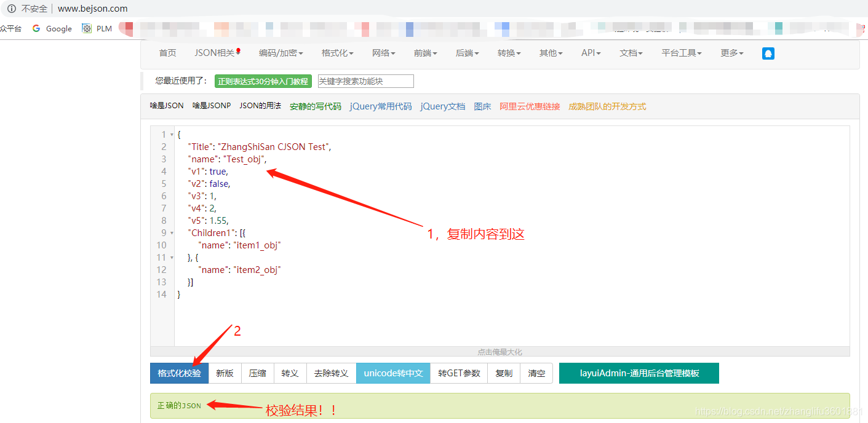868x423 pixels.
Task: Click the PLM bookmark icon
Action: (86, 28)
